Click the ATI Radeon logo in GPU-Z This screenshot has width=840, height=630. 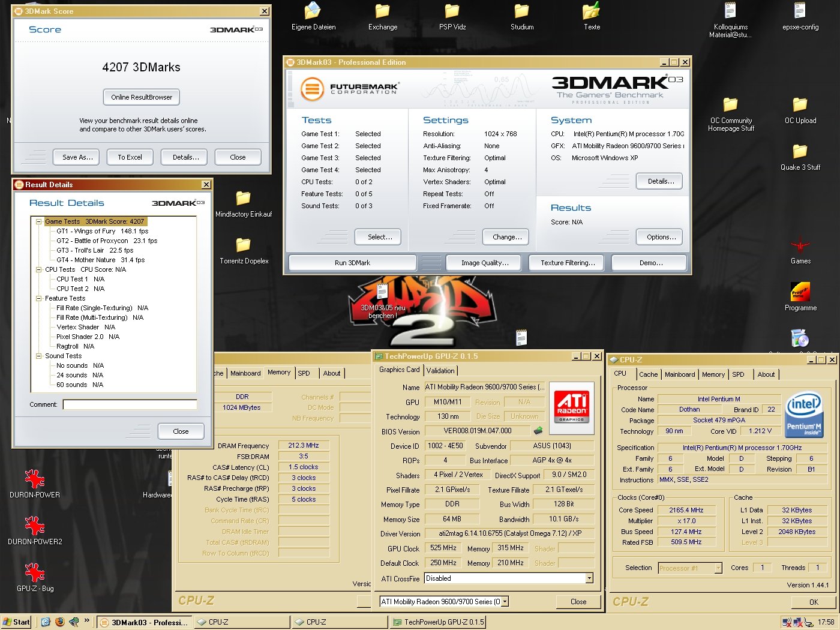pos(571,408)
